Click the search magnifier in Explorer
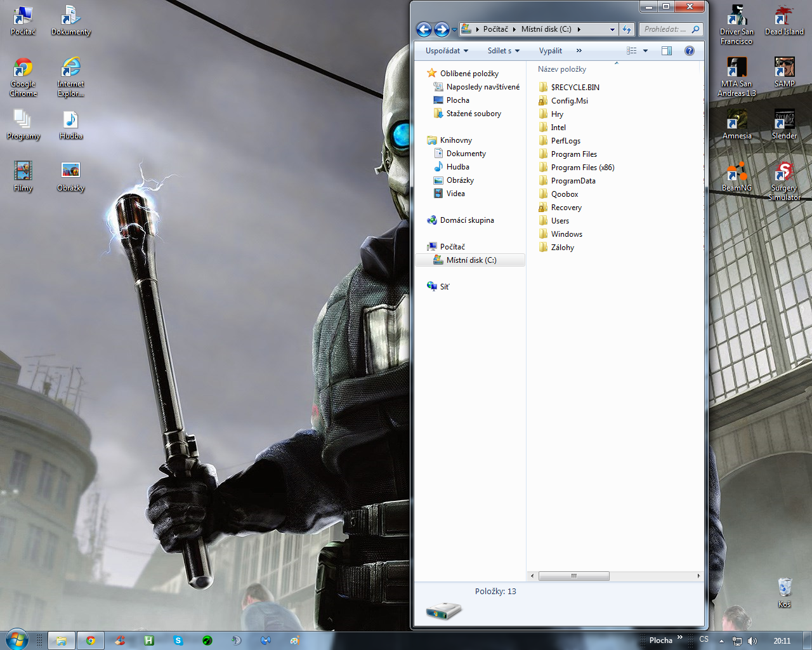This screenshot has width=812, height=650. click(x=696, y=29)
